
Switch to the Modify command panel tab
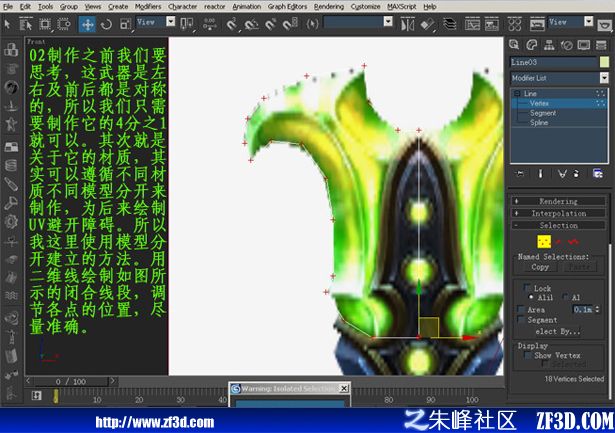pos(531,45)
